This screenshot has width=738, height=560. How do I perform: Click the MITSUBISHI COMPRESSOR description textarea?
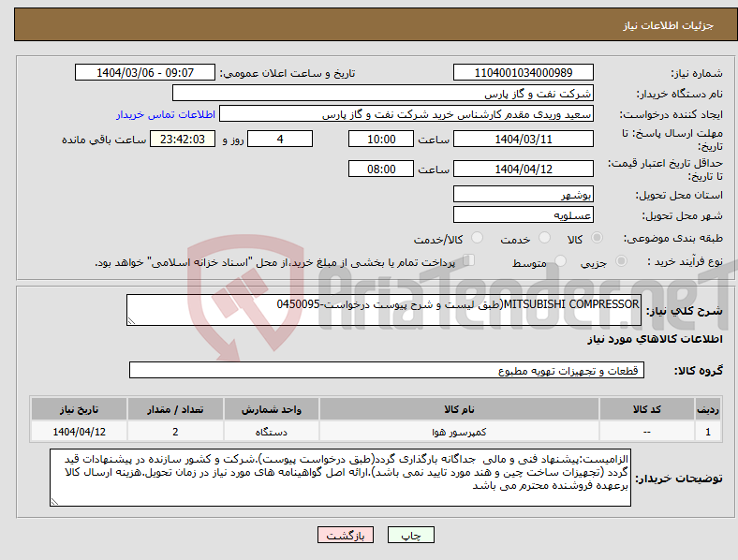coord(384,310)
